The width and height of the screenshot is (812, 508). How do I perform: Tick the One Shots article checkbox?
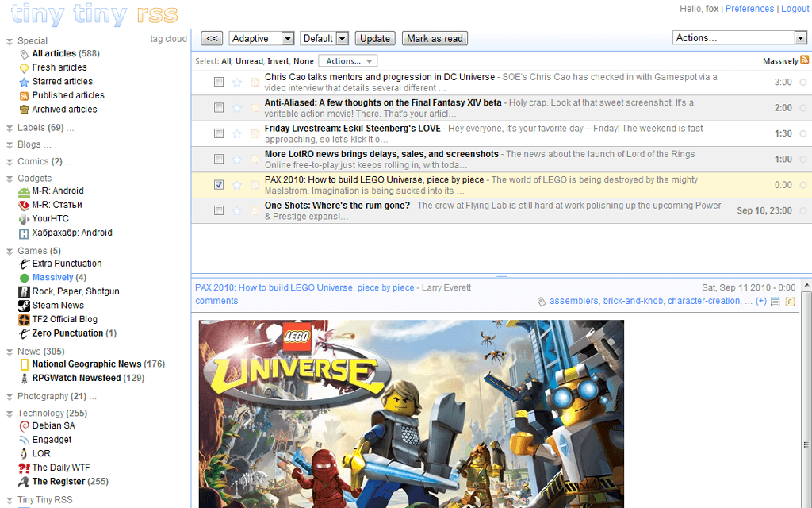point(219,210)
